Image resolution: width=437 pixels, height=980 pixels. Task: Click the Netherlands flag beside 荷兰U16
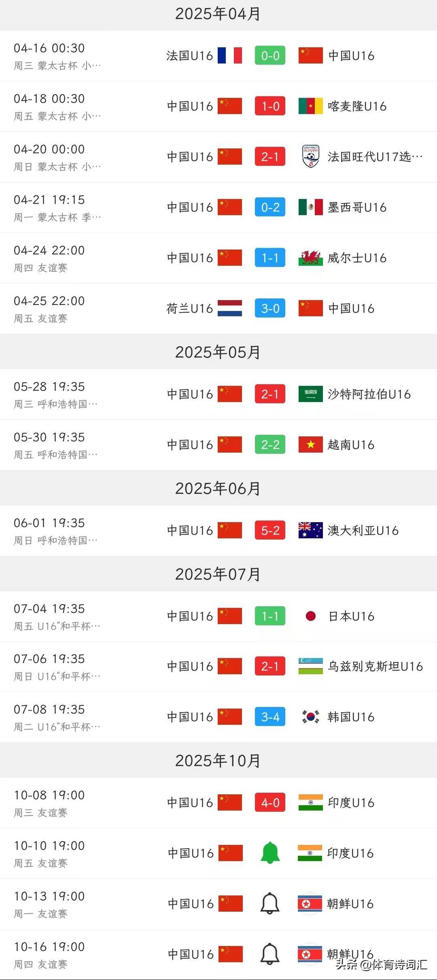pos(229,308)
